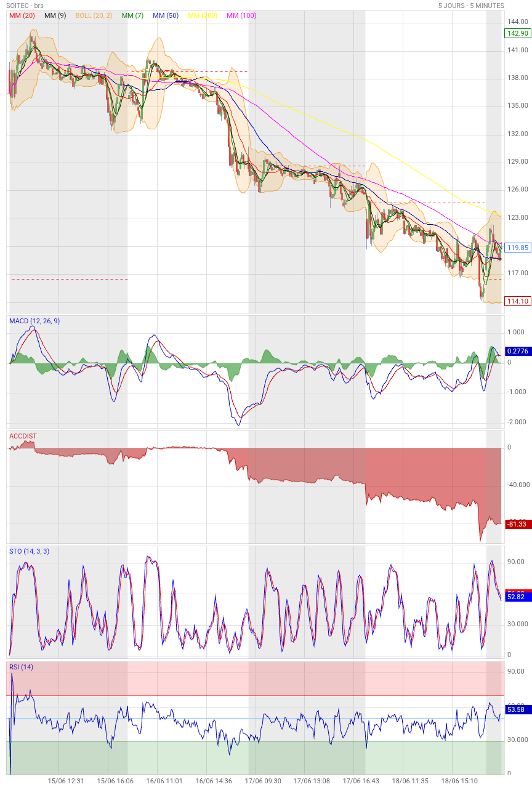Click the -2.000 MACD axis value
Image resolution: width=532 pixels, height=787 pixels.
(x=516, y=422)
